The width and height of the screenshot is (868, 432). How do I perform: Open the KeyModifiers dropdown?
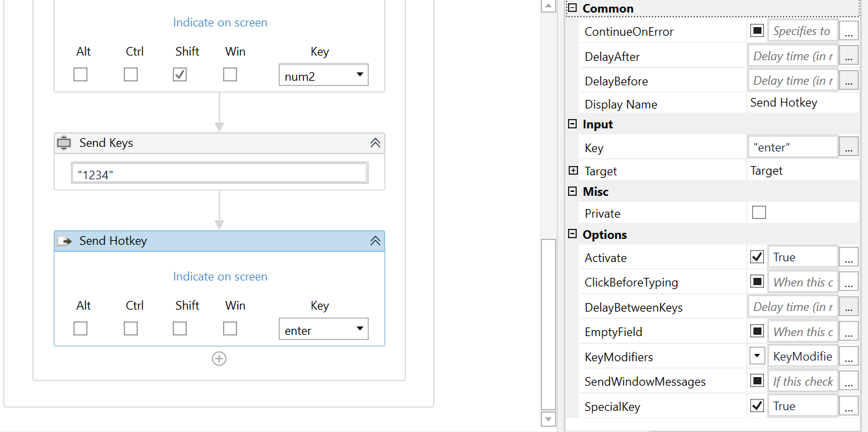point(757,356)
